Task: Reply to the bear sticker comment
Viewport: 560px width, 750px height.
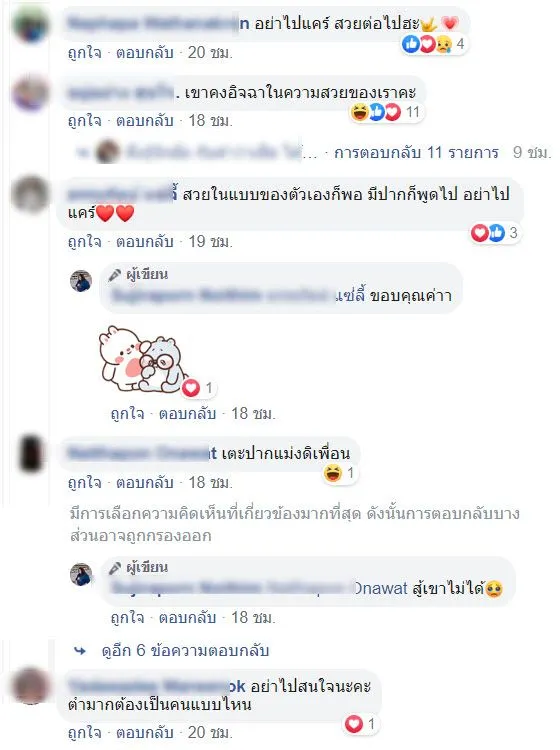Action: click(x=187, y=413)
